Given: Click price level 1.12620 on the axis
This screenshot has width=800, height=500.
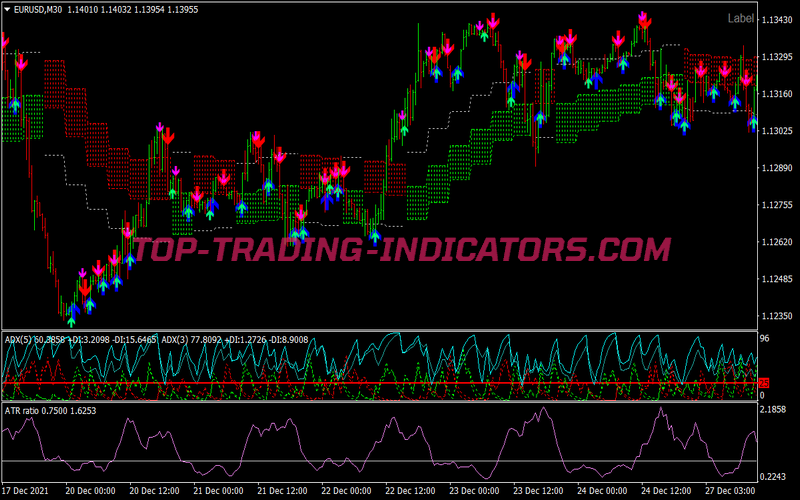Looking at the screenshot, I should pyautogui.click(x=778, y=242).
